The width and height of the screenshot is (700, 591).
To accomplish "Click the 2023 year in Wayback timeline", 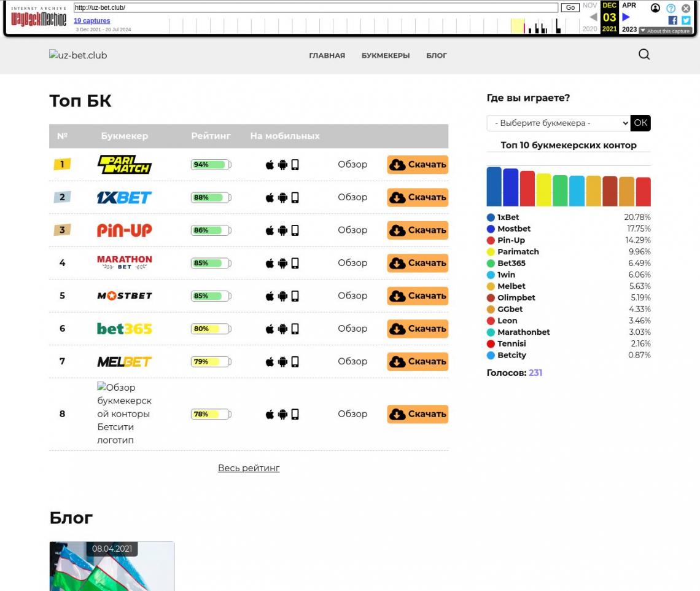I will point(629,29).
